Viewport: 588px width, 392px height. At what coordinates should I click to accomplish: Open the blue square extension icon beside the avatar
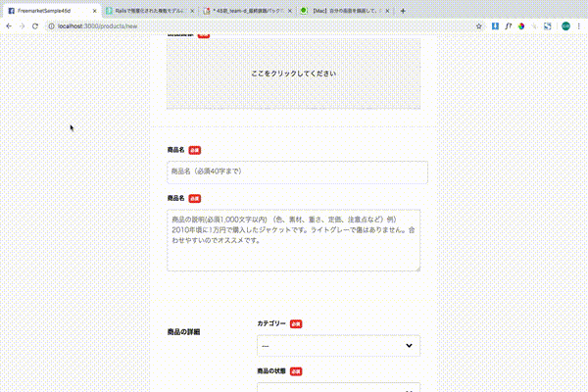pos(548,25)
